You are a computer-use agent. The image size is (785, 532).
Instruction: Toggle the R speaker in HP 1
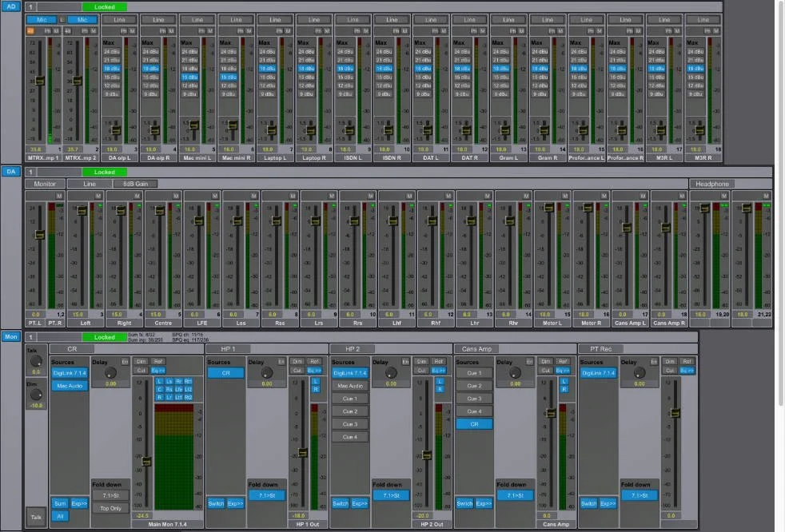[316, 389]
